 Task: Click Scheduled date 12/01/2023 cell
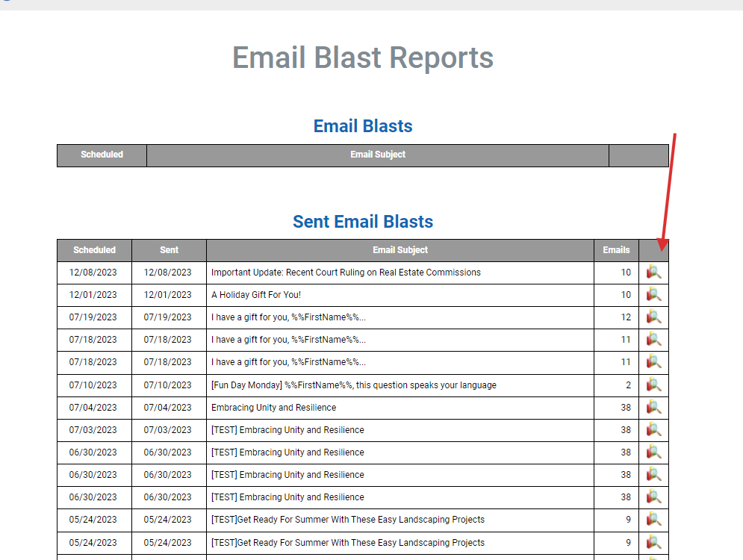click(x=93, y=295)
